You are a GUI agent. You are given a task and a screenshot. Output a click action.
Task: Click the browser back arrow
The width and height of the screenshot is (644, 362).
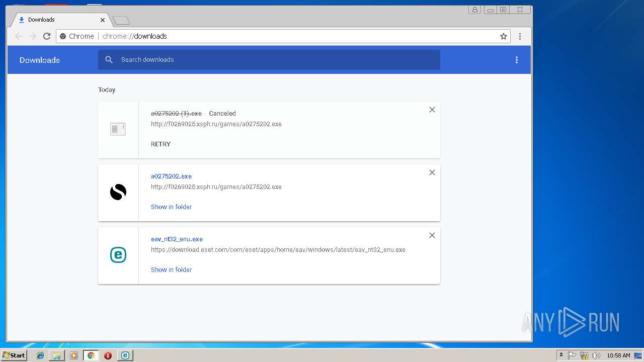click(x=19, y=36)
